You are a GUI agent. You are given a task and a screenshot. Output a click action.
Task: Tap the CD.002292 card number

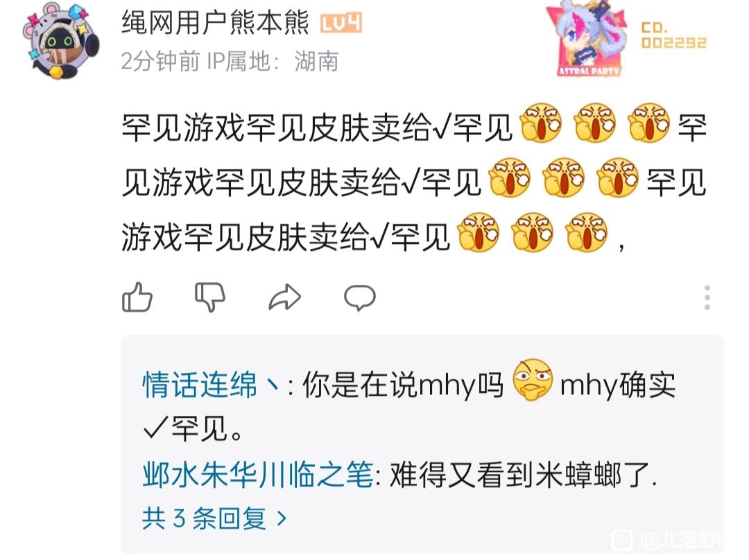(x=673, y=35)
